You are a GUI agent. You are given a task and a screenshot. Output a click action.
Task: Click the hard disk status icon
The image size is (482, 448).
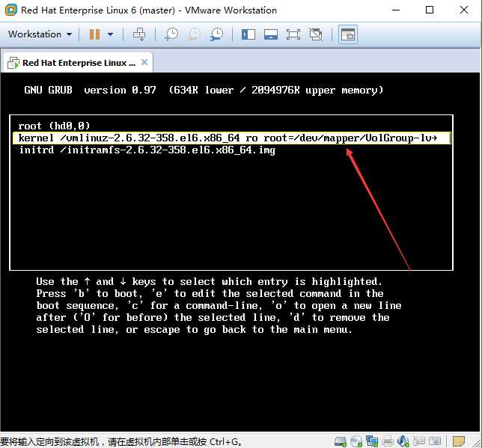[341, 441]
